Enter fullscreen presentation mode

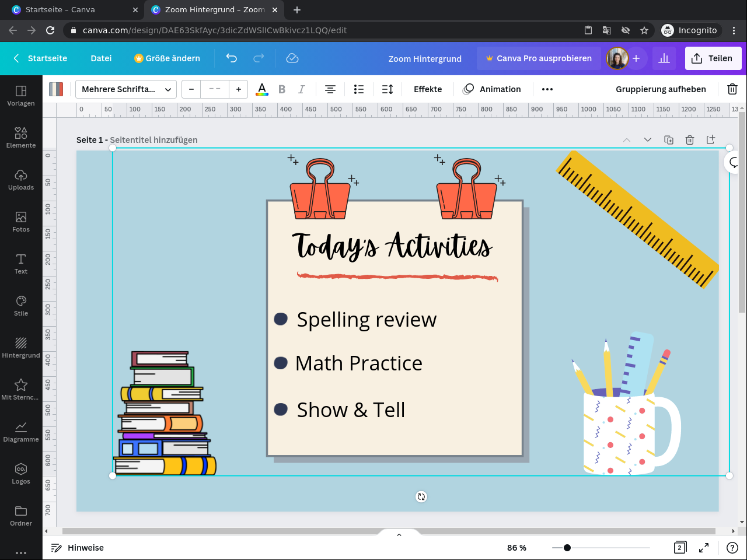pyautogui.click(x=704, y=548)
